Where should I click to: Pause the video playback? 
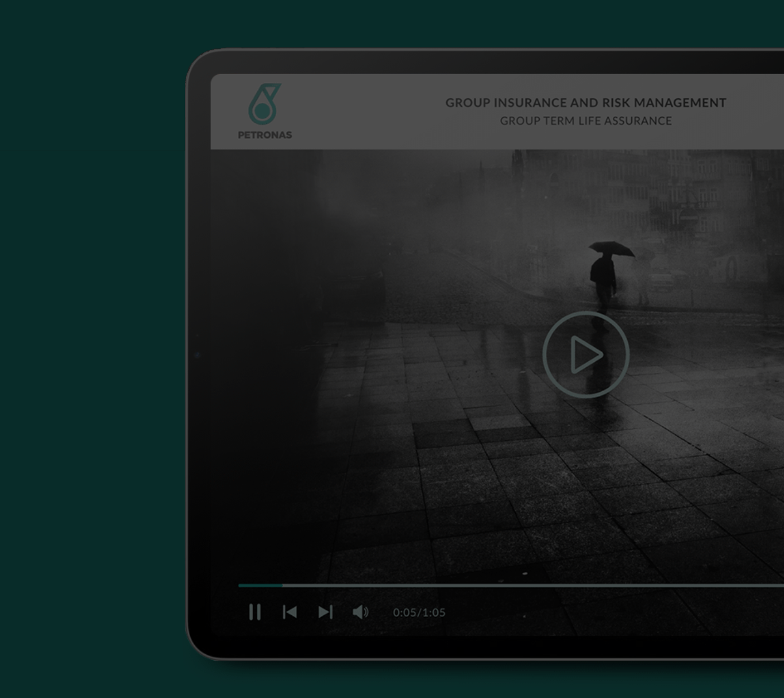(254, 612)
